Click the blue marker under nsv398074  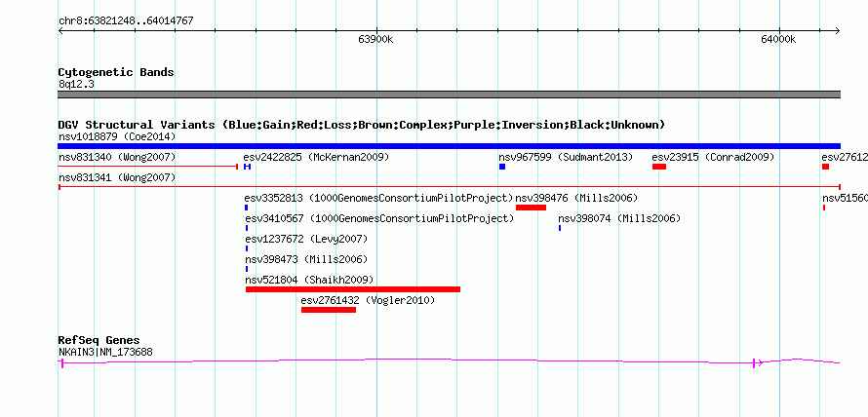point(560,228)
